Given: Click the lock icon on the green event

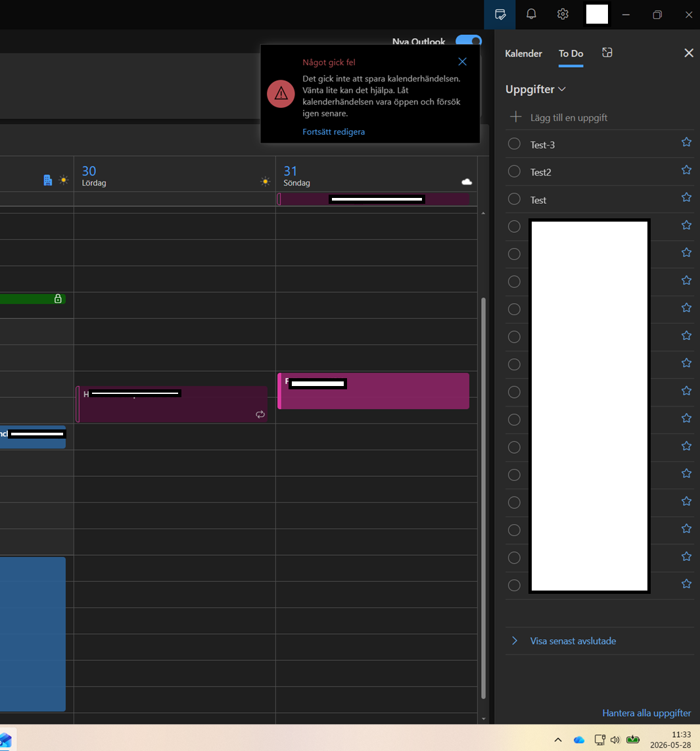Looking at the screenshot, I should click(58, 299).
